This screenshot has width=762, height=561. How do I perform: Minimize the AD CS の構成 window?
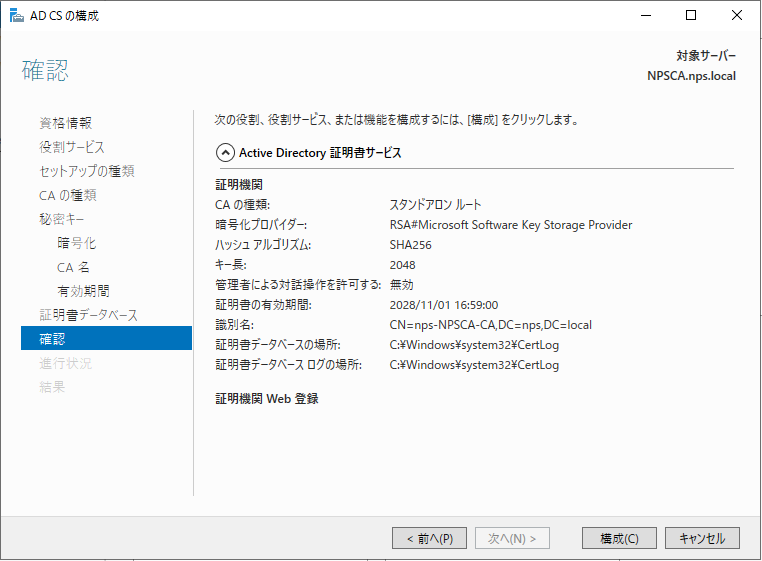point(646,16)
